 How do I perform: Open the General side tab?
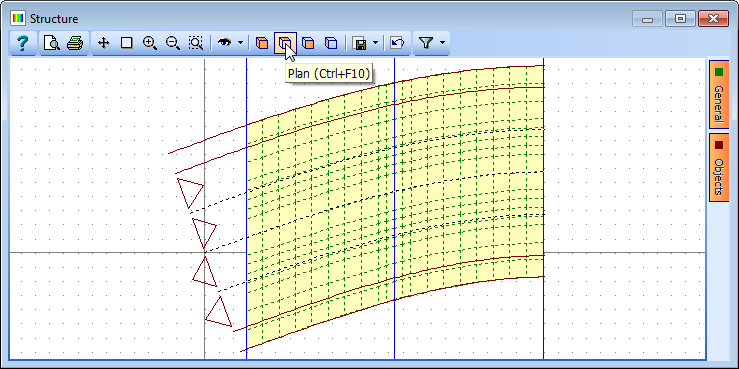(719, 94)
